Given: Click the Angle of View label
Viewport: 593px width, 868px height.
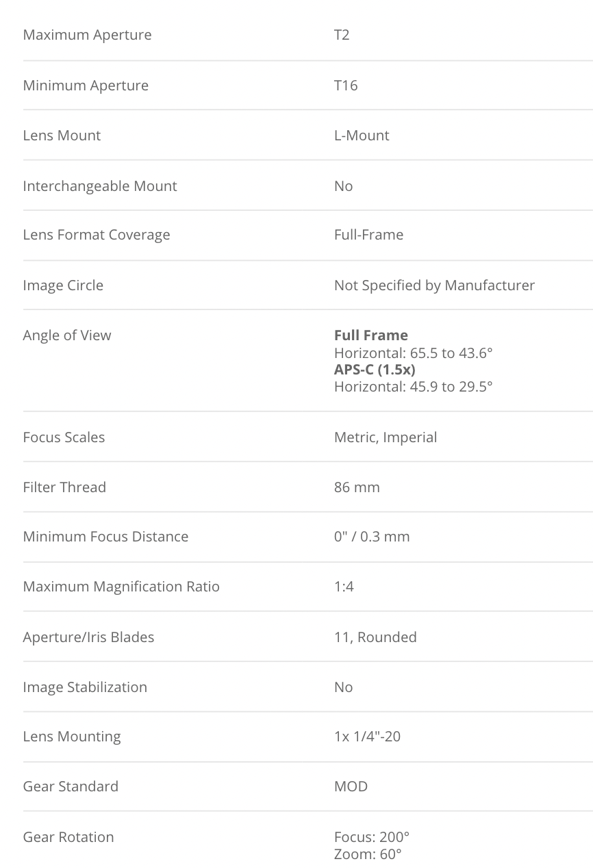Looking at the screenshot, I should 67,335.
